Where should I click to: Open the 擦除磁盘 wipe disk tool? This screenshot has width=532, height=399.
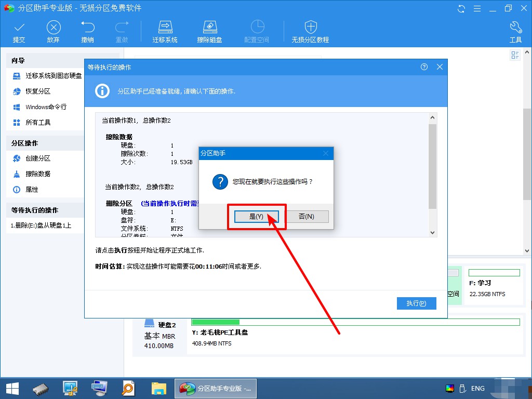(210, 32)
